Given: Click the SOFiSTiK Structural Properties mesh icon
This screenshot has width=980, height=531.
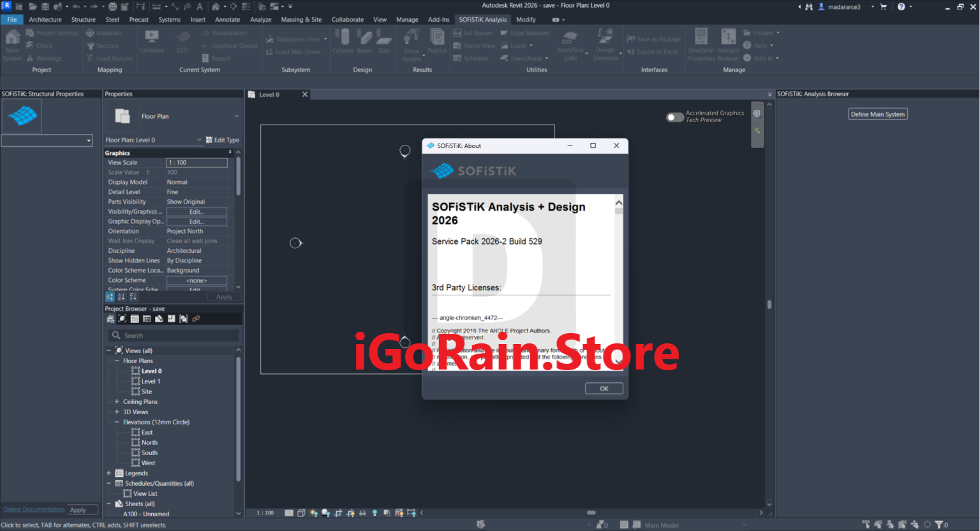Looking at the screenshot, I should pyautogui.click(x=22, y=116).
